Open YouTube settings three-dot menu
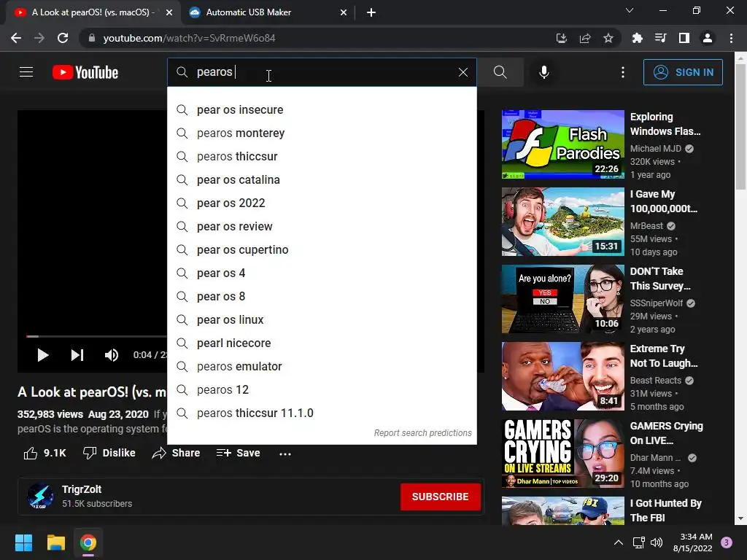Viewport: 747px width, 560px height. pyautogui.click(x=623, y=72)
